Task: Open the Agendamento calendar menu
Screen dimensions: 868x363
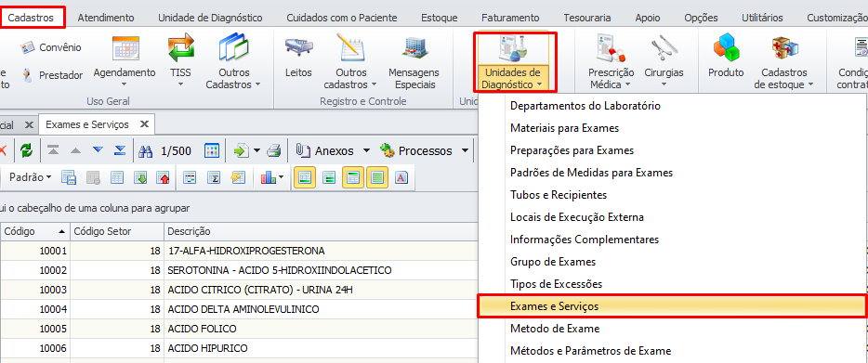Action: pyautogui.click(x=125, y=61)
